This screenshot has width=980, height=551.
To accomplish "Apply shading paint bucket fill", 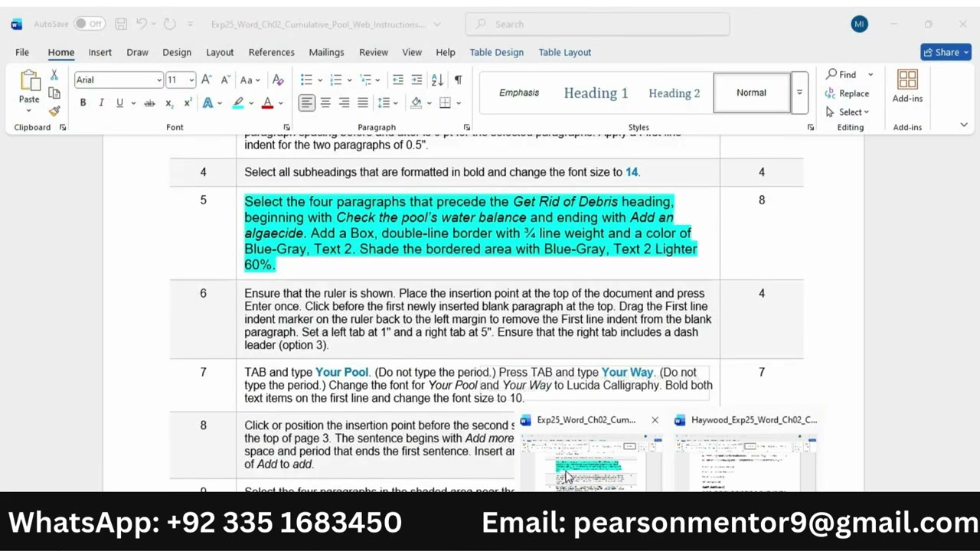I will (x=416, y=103).
